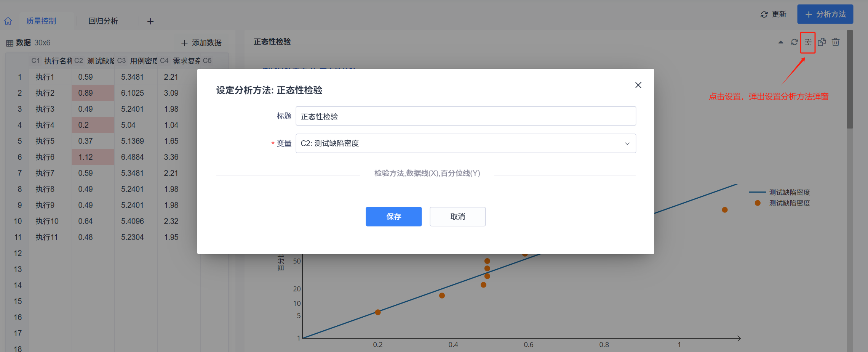868x352 pixels.
Task: Switch to 质量控制 tab
Action: [x=41, y=21]
